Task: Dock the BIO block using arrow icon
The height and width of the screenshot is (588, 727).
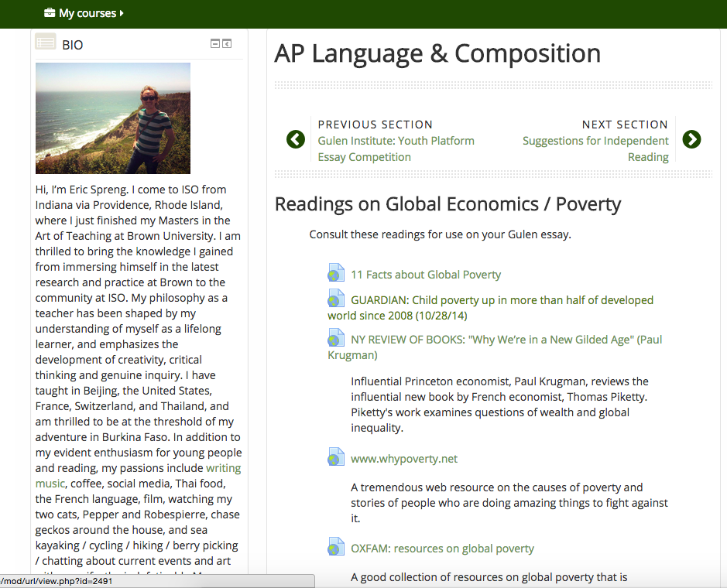Action: tap(227, 43)
